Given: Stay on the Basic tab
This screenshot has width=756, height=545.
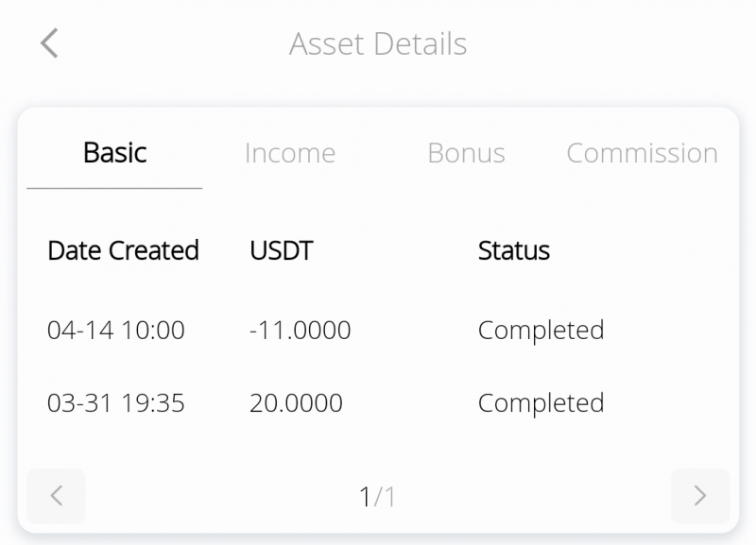Looking at the screenshot, I should [x=113, y=153].
